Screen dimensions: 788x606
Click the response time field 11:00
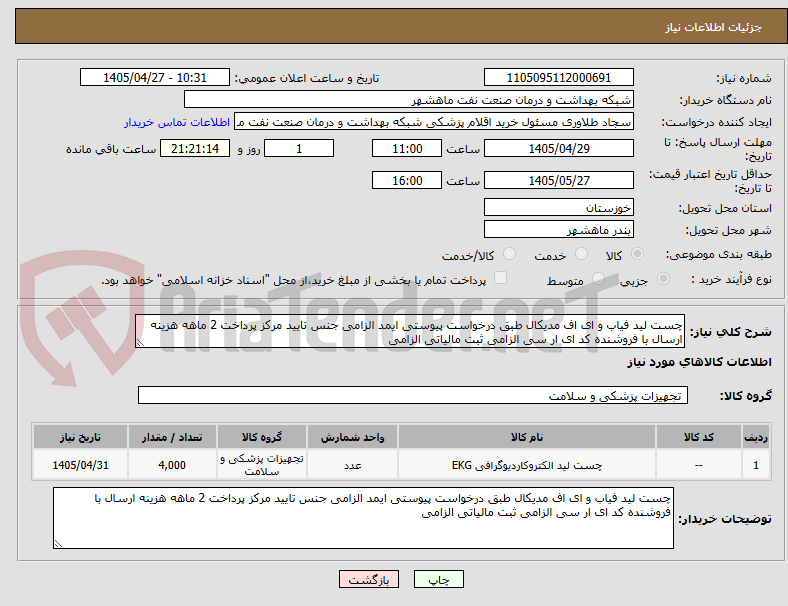click(407, 148)
